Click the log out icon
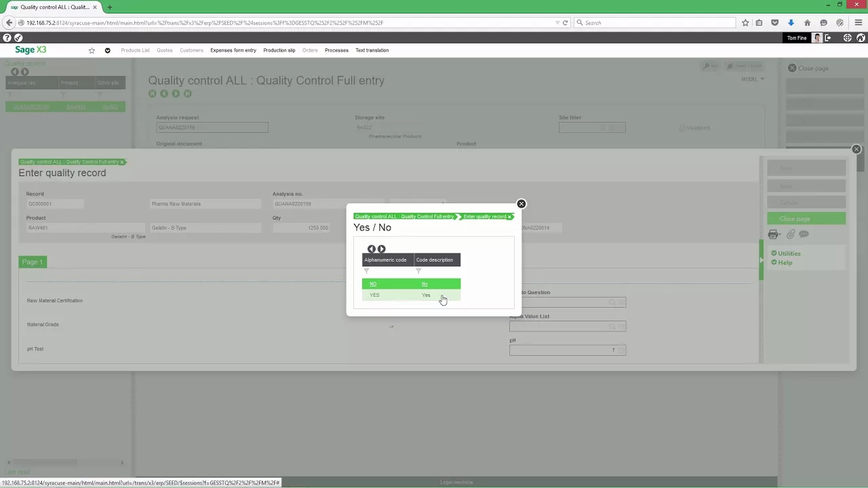This screenshot has width=868, height=488. 828,38
